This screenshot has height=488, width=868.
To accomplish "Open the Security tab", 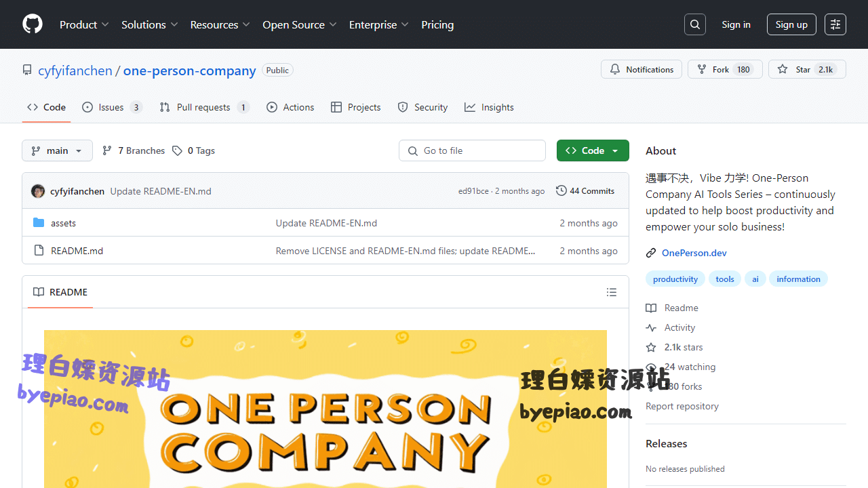I will 423,107.
